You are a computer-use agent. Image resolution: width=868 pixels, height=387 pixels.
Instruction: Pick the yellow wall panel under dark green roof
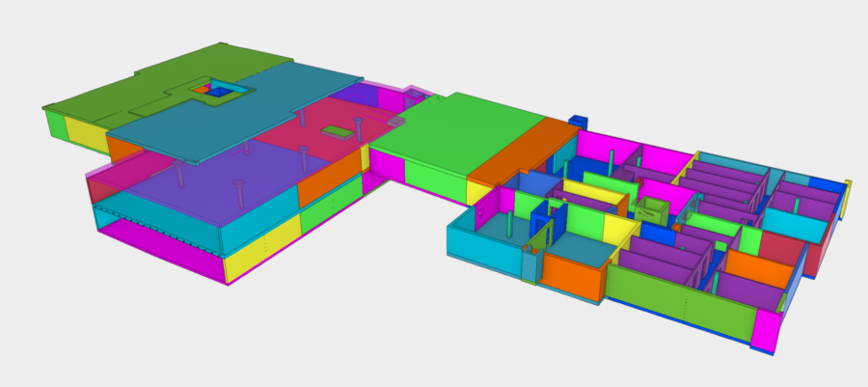tap(86, 132)
